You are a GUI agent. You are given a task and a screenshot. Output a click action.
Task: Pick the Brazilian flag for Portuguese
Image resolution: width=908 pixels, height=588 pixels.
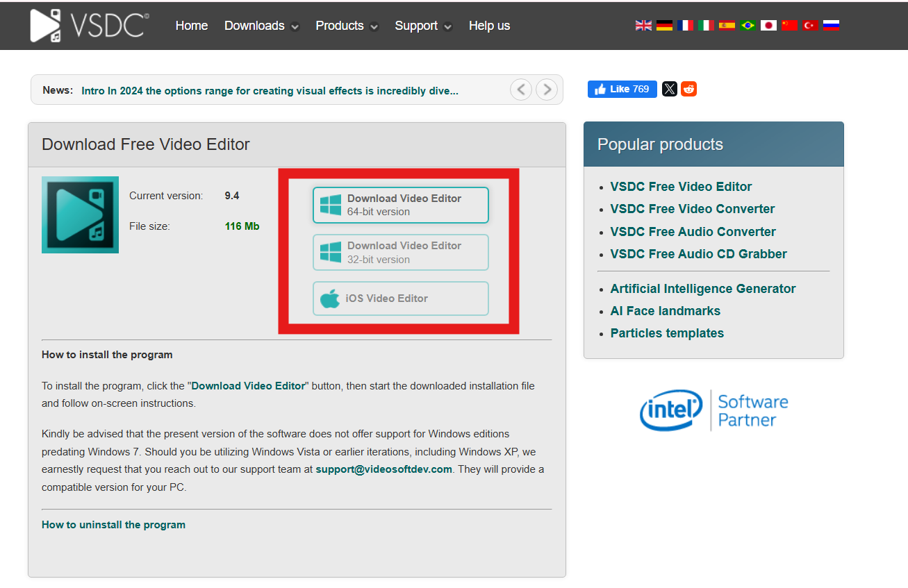pos(748,25)
